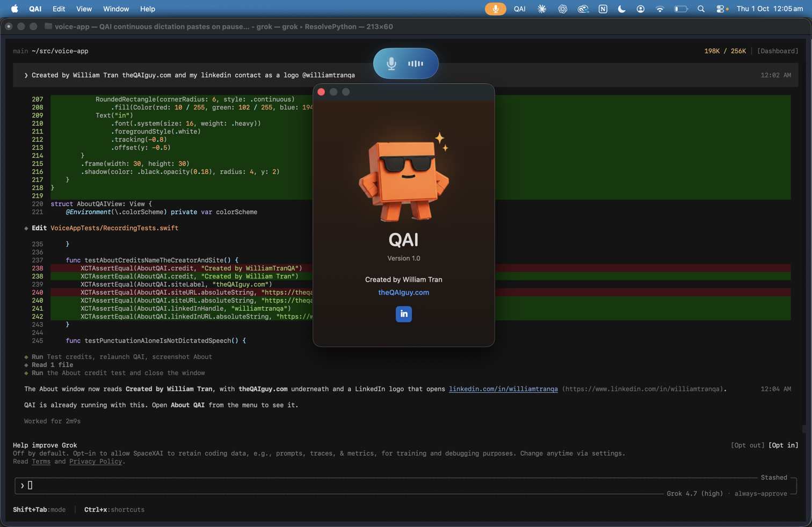Click the battery status icon
Image resolution: width=812 pixels, height=527 pixels.
(x=681, y=9)
